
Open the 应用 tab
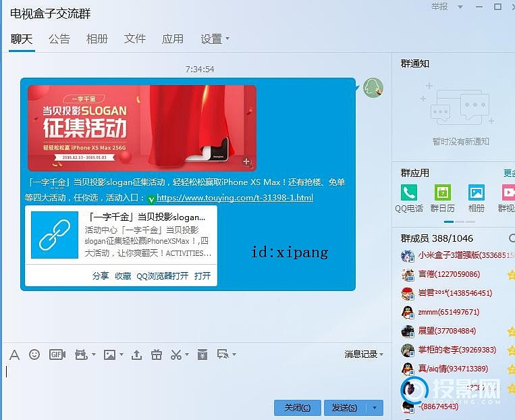172,39
